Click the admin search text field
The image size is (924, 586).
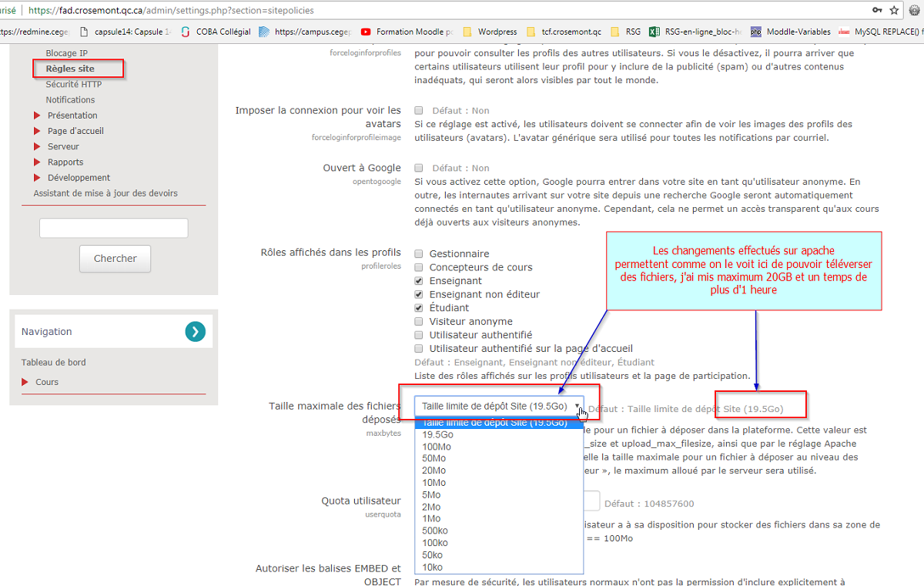tap(113, 228)
